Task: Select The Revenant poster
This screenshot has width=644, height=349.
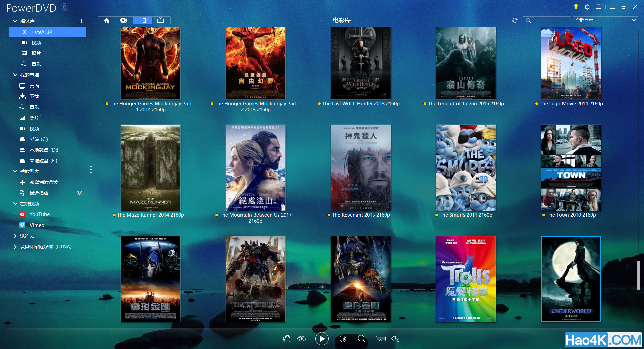Action: pos(361,168)
